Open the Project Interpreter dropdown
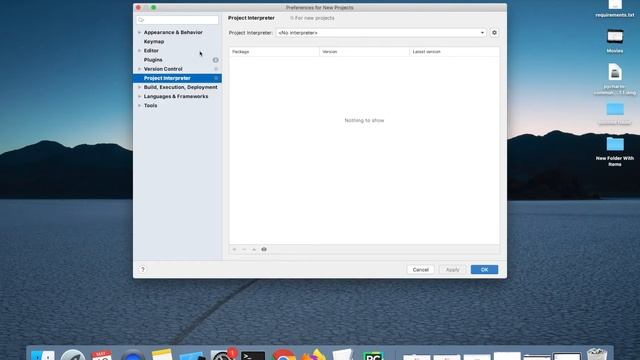The image size is (640, 360). click(381, 33)
